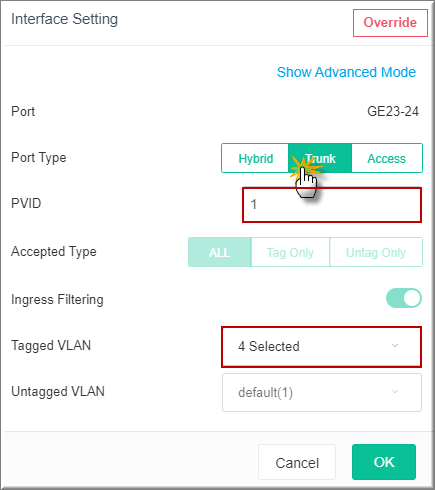Click the PVID input field
Viewport: 435px width, 490px height.
(x=332, y=205)
